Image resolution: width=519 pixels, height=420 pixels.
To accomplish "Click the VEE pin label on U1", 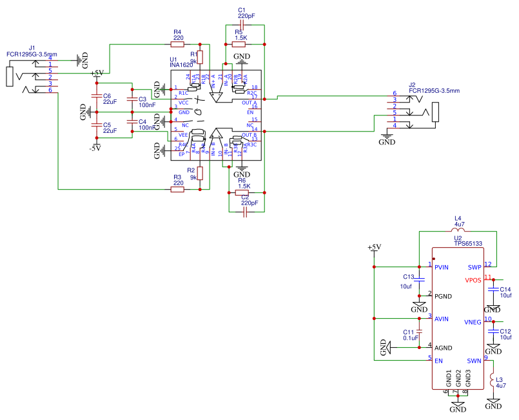I will [x=183, y=135].
